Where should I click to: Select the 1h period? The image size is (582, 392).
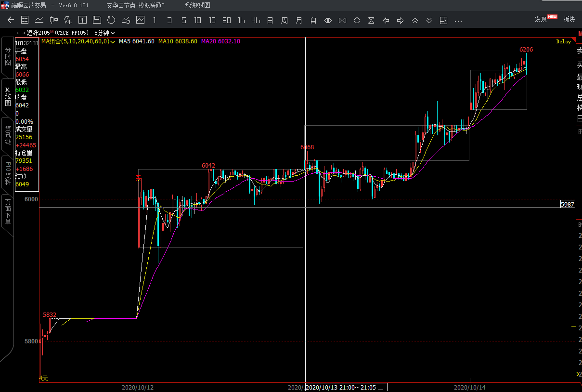[x=241, y=20]
